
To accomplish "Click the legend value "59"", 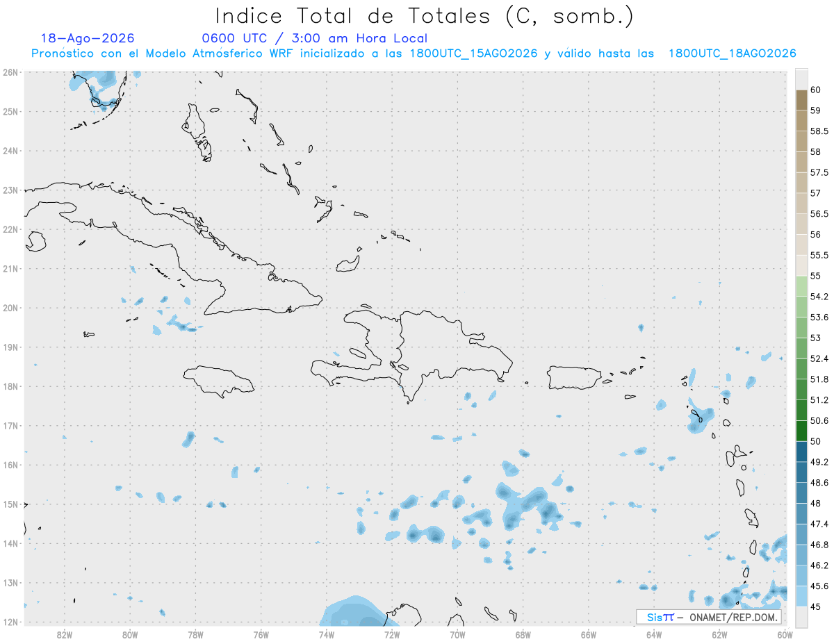I will (816, 110).
